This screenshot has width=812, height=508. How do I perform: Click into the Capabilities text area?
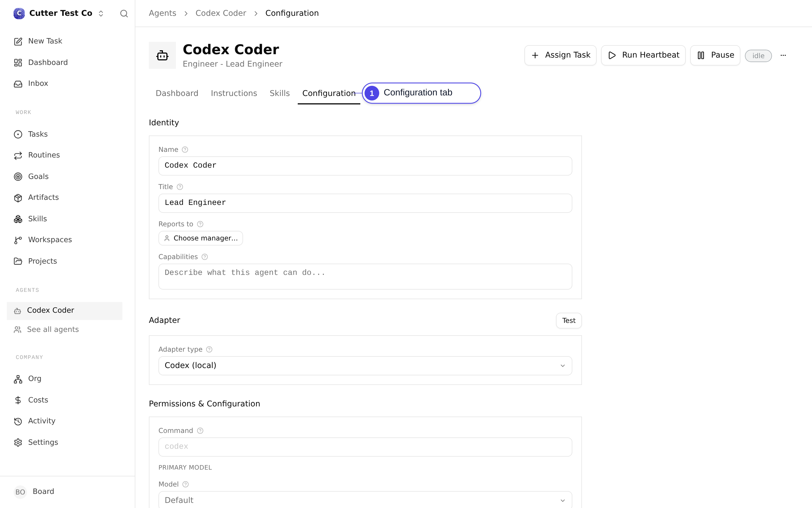tap(365, 277)
